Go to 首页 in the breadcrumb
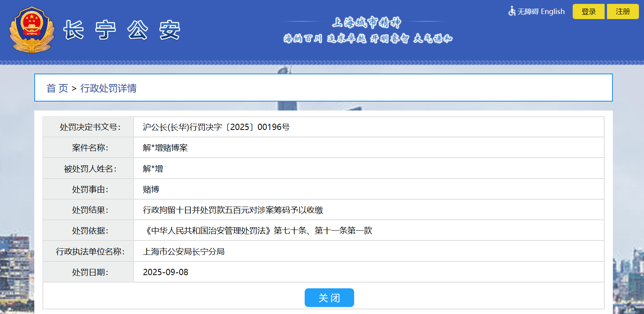The height and width of the screenshot is (314, 644). pos(57,88)
